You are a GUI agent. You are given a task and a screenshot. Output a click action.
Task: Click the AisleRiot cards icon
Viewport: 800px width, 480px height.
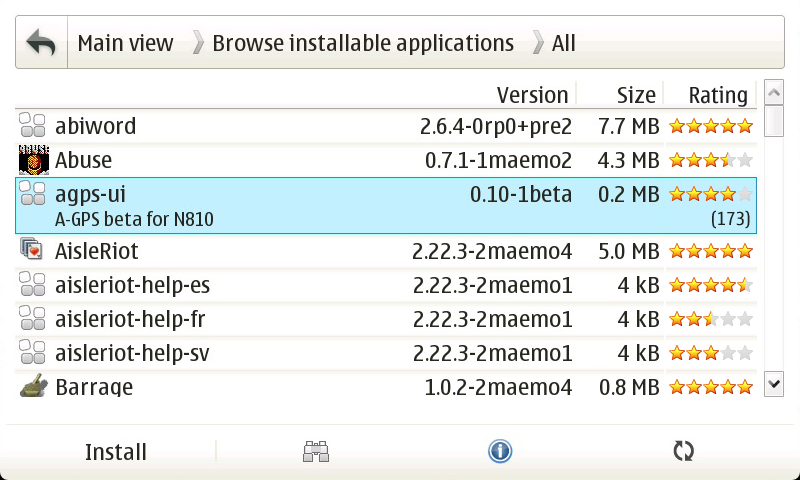pos(33,251)
